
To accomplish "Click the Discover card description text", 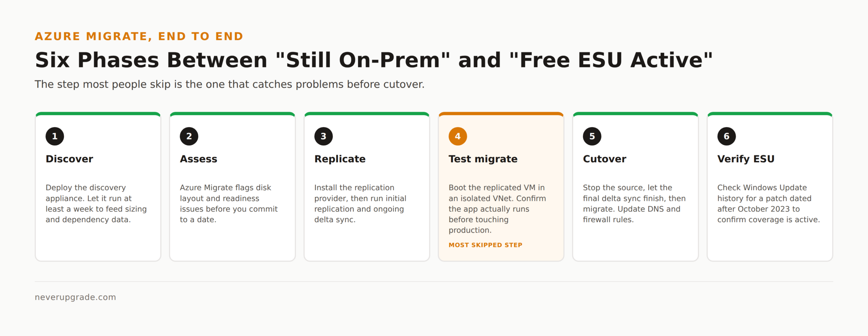I will (x=96, y=204).
